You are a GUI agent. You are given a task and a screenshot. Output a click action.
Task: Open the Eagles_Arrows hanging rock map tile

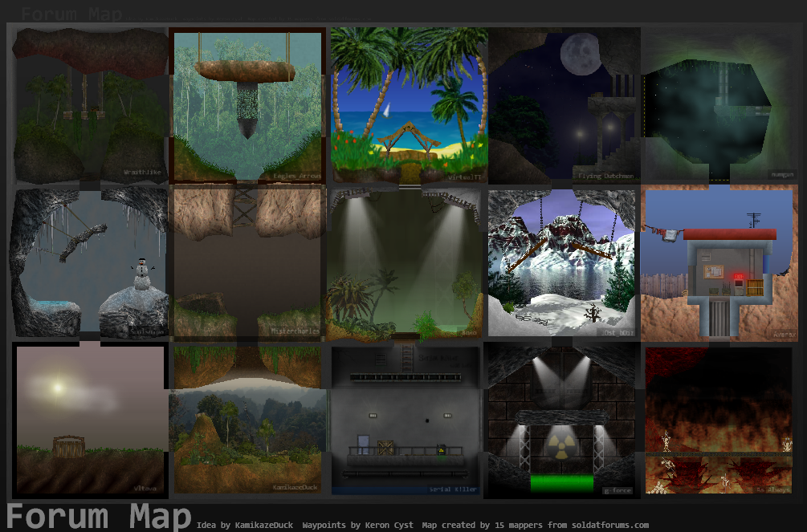(x=247, y=104)
